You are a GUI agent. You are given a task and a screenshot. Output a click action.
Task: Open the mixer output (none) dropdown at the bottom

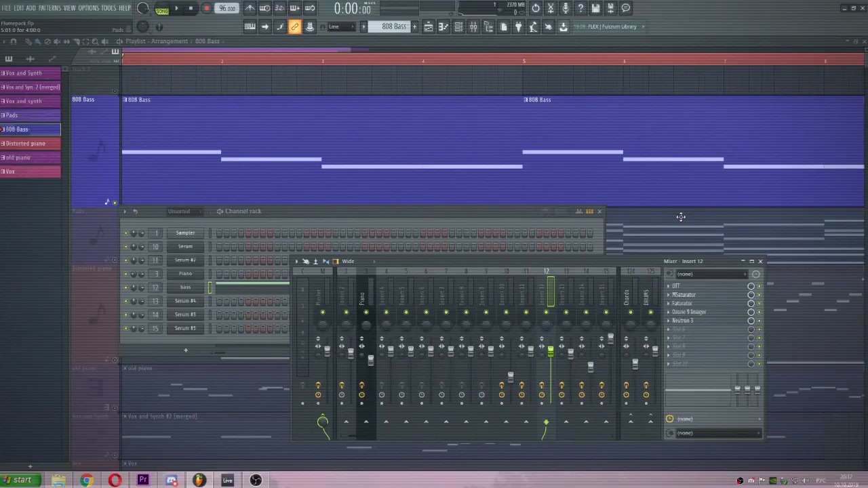[x=717, y=433]
